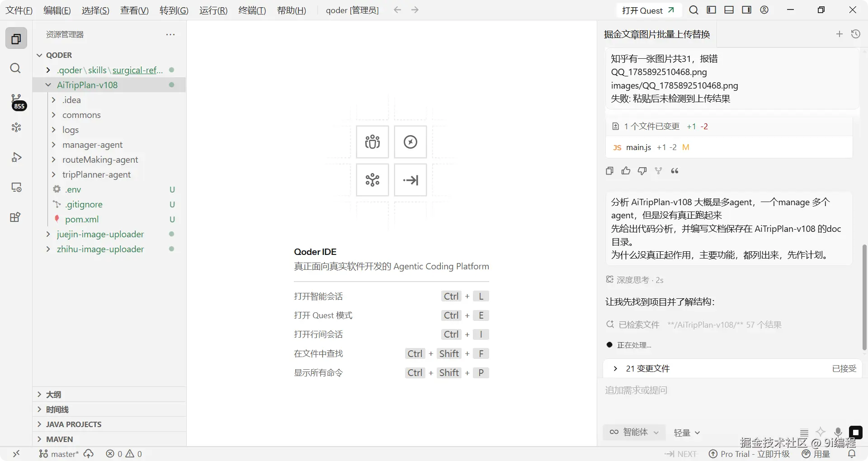This screenshot has width=868, height=461.
Task: Expand the juejin-image-uploader folder
Action: coord(109,234)
